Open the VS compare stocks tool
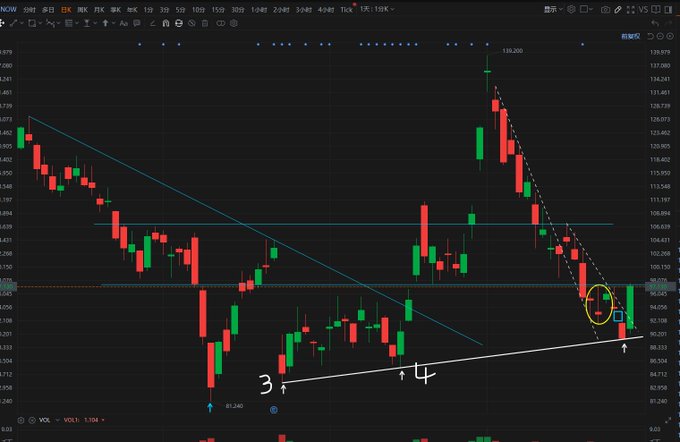The height and width of the screenshot is (442, 680). [x=643, y=10]
